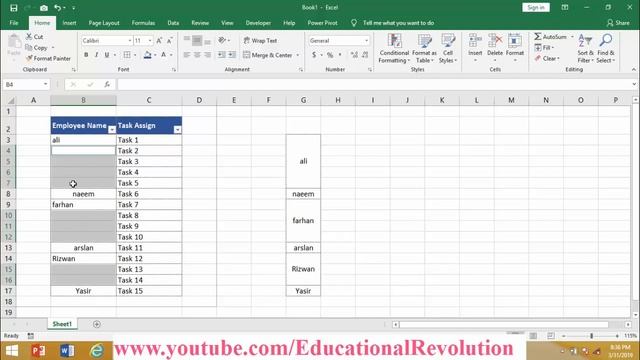The image size is (640, 360).
Task: Click the Insert Function fx icon
Action: click(107, 84)
